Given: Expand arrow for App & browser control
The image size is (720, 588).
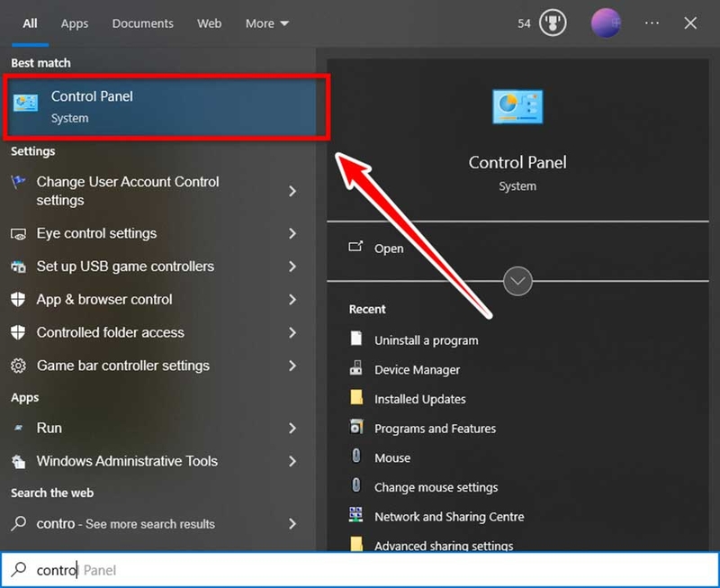Looking at the screenshot, I should coord(292,300).
